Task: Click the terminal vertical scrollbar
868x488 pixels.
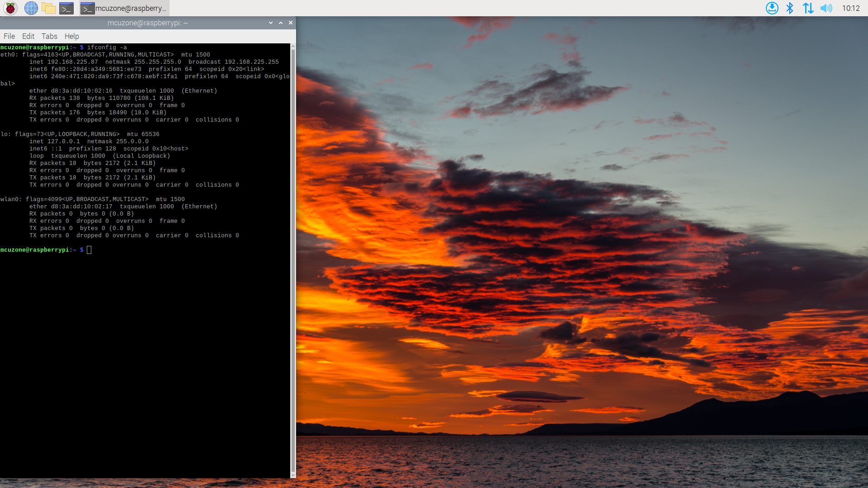Action: [293, 260]
